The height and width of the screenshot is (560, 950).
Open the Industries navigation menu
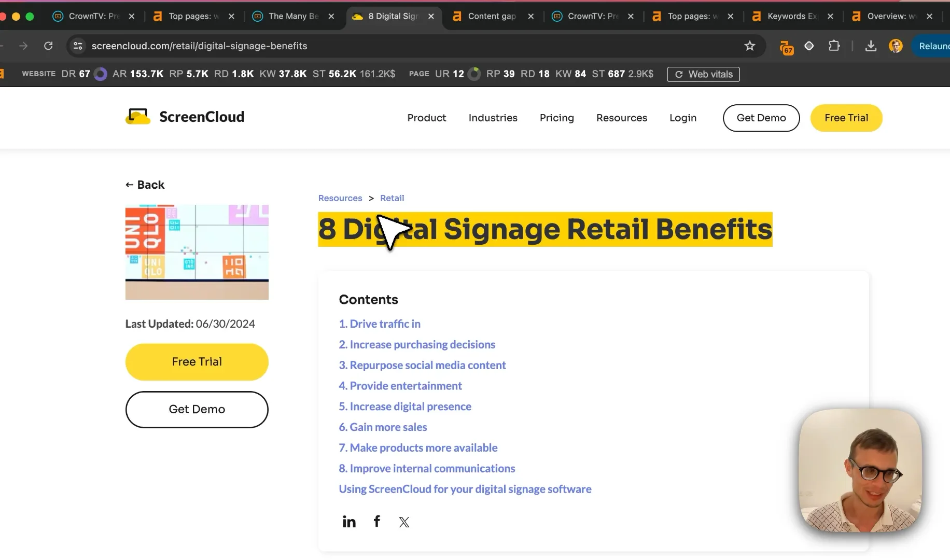pyautogui.click(x=493, y=118)
